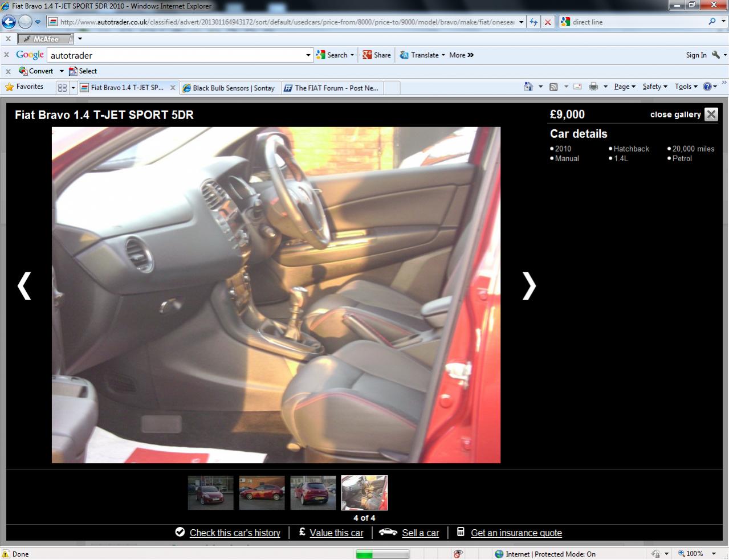Open the Home page icon
This screenshot has height=560, width=729.
coord(528,87)
